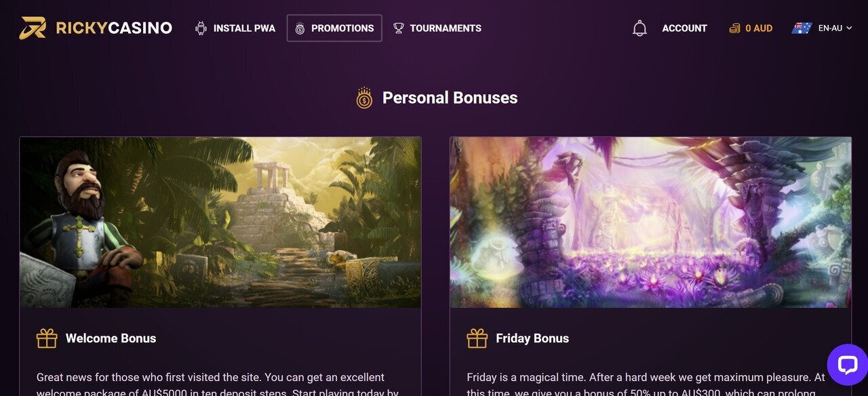Open notifications bell
This screenshot has width=868, height=396.
[x=639, y=28]
